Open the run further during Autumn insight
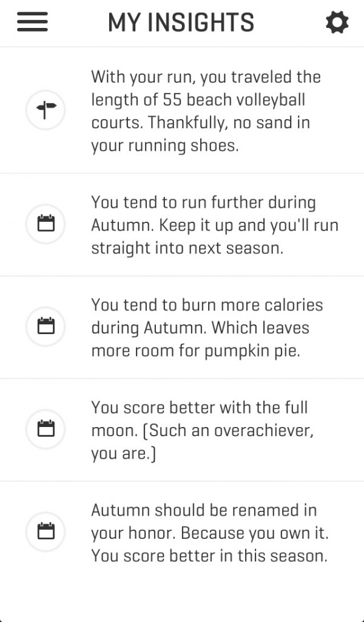 click(x=182, y=225)
